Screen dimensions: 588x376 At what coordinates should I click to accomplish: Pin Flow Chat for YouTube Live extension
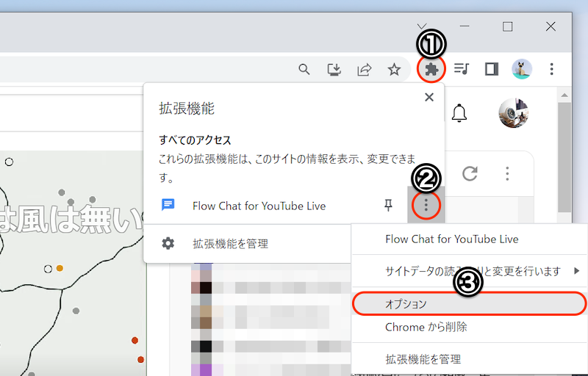click(x=389, y=206)
